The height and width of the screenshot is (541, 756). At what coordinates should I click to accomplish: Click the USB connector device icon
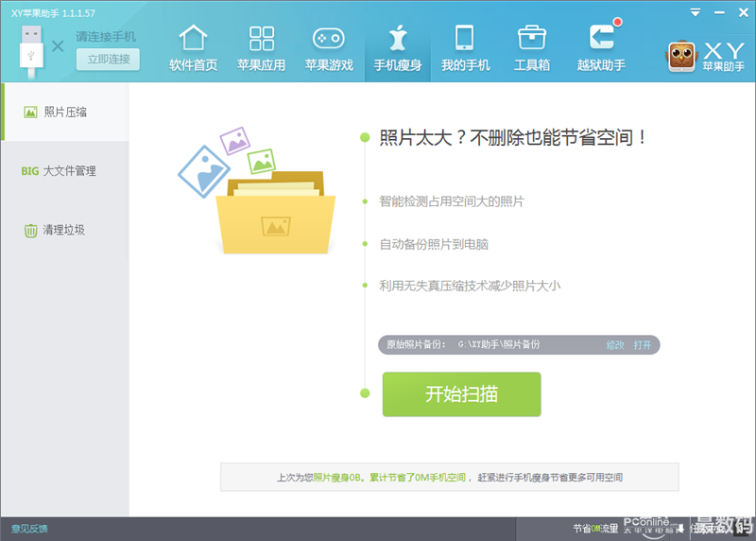(x=31, y=52)
